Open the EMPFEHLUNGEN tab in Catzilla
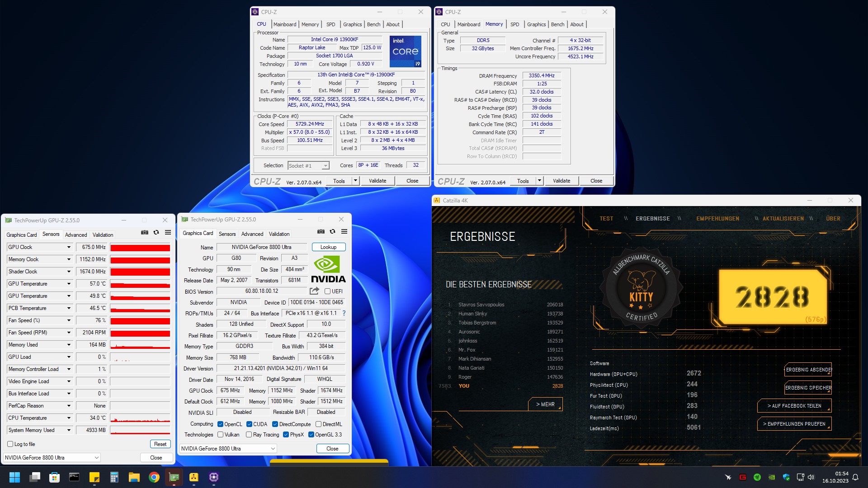The image size is (868, 488). point(717,219)
